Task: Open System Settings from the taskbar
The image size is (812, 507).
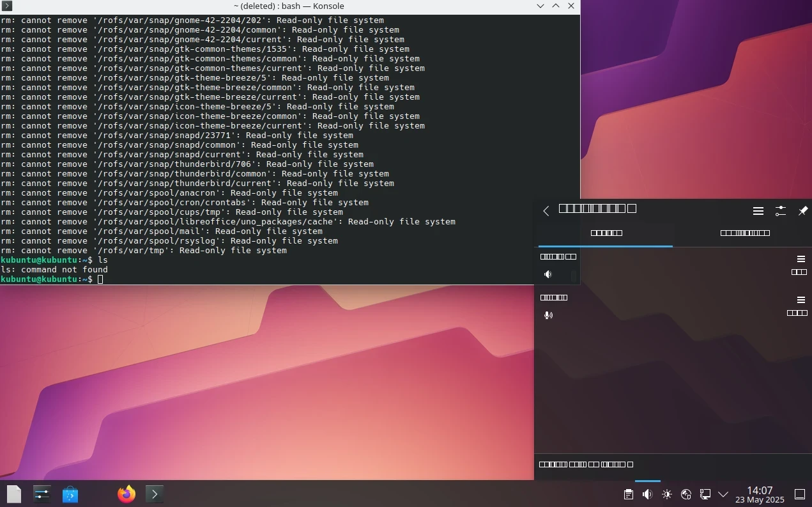Action: (42, 494)
